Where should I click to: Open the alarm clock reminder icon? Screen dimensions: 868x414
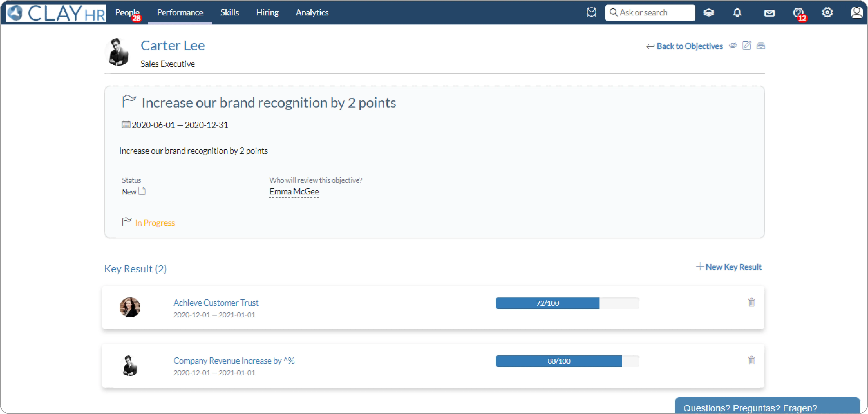[591, 12]
